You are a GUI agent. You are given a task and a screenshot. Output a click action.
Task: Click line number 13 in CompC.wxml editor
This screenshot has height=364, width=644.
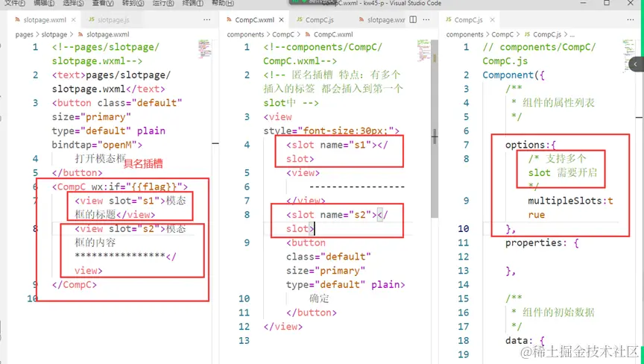point(244,341)
